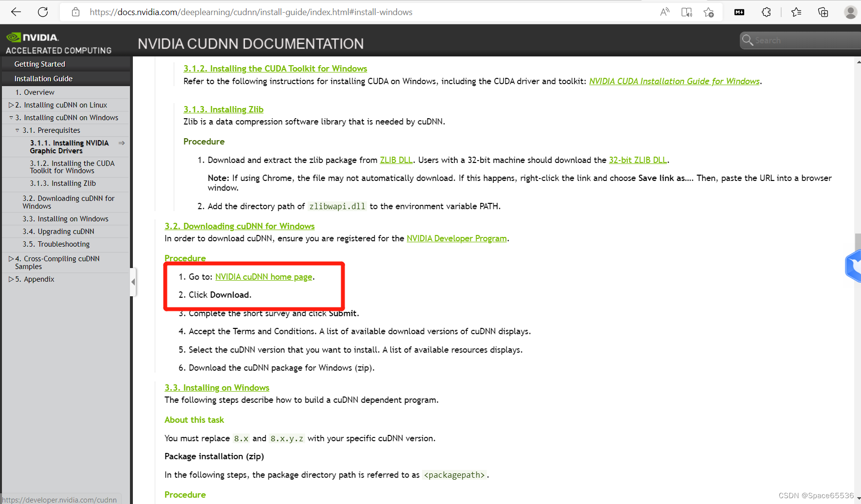This screenshot has height=504, width=861.
Task: Open the user profile avatar
Action: (x=851, y=12)
